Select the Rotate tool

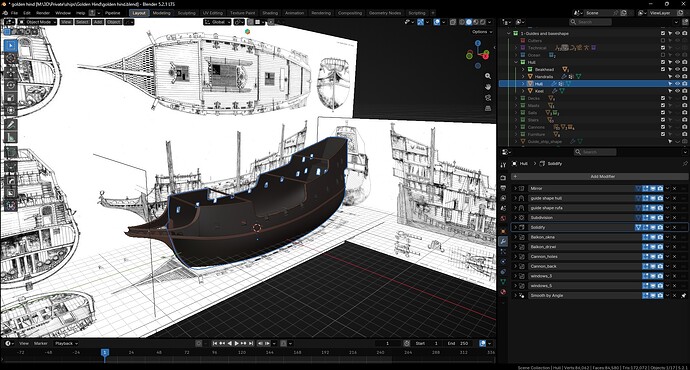11,84
